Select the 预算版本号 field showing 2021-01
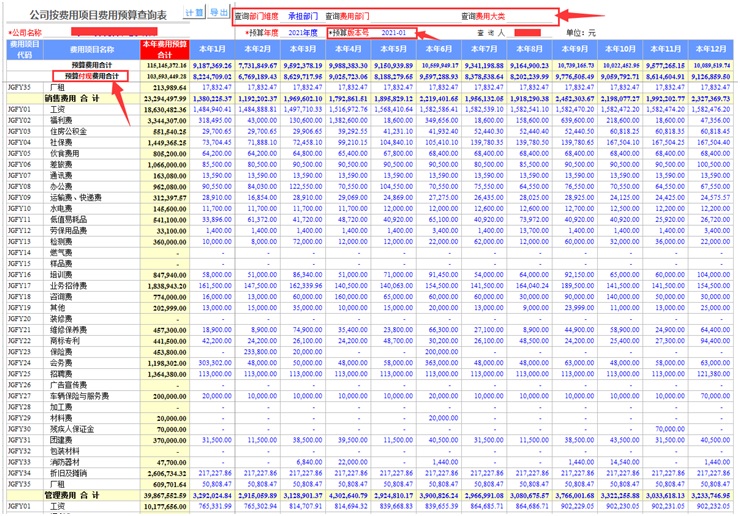The height and width of the screenshot is (516, 740). (x=393, y=33)
